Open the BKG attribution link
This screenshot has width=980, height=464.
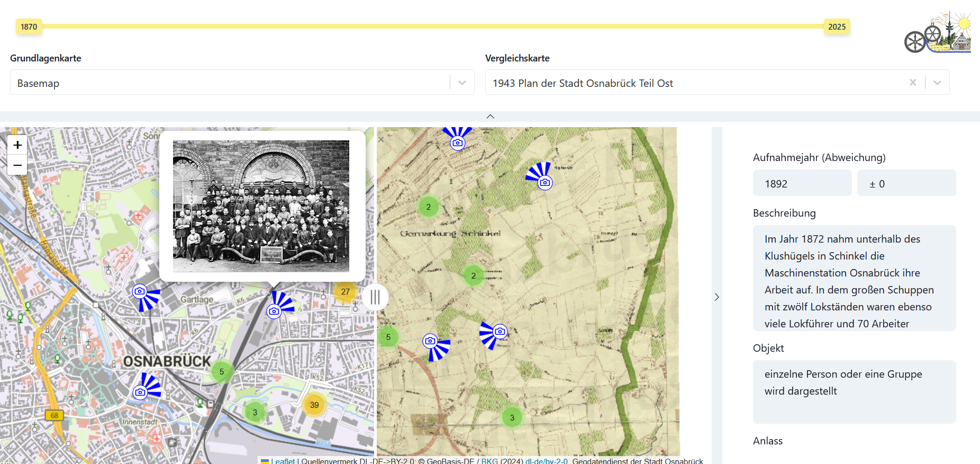[x=489, y=461]
